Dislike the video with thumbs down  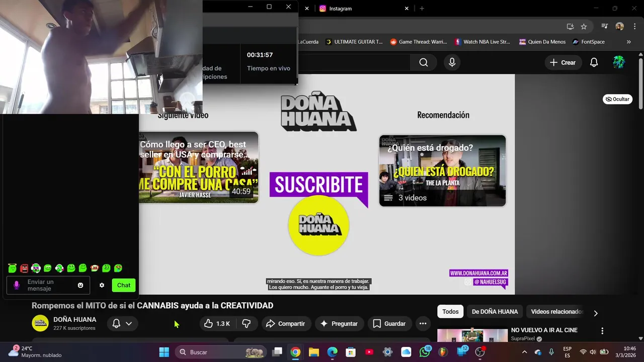[x=247, y=324]
